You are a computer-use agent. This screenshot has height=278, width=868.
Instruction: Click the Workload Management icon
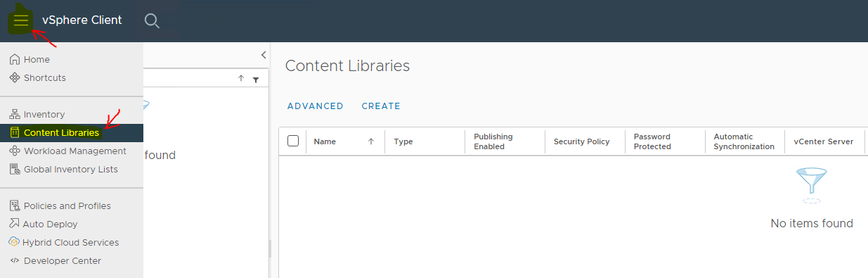coord(15,151)
